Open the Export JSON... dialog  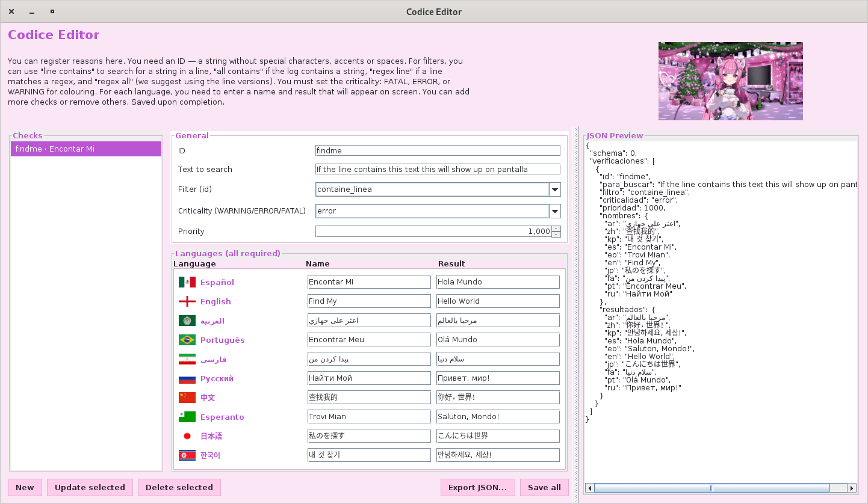tap(478, 487)
